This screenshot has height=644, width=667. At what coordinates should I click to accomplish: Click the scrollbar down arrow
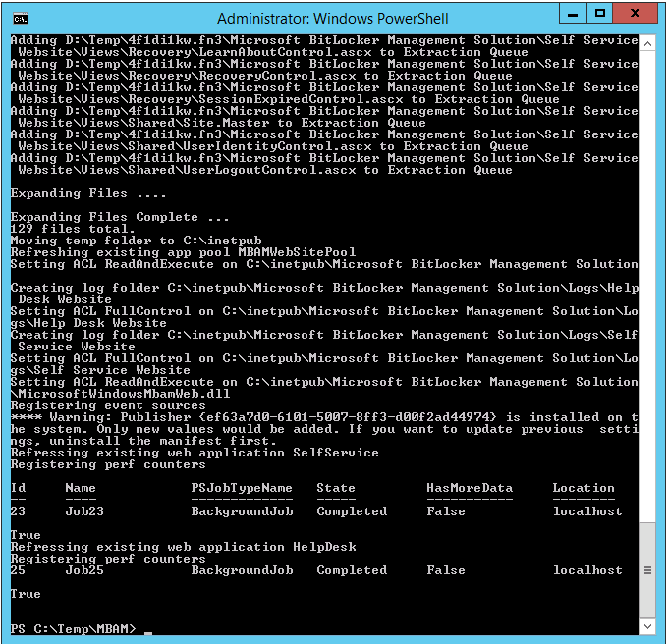point(647,626)
